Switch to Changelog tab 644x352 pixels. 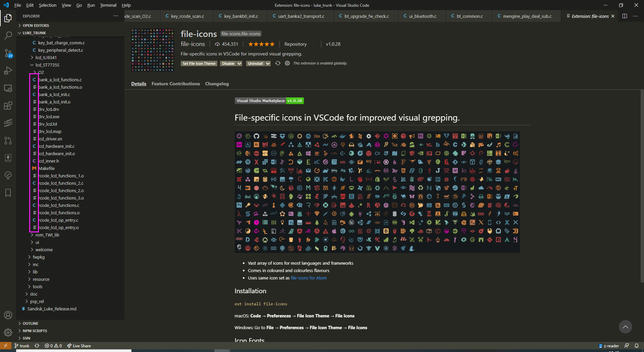[x=217, y=84]
